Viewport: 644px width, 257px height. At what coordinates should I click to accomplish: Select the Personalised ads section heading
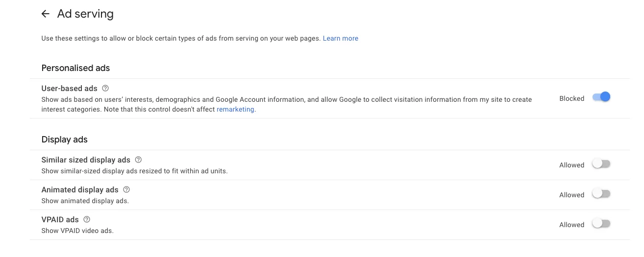[75, 68]
